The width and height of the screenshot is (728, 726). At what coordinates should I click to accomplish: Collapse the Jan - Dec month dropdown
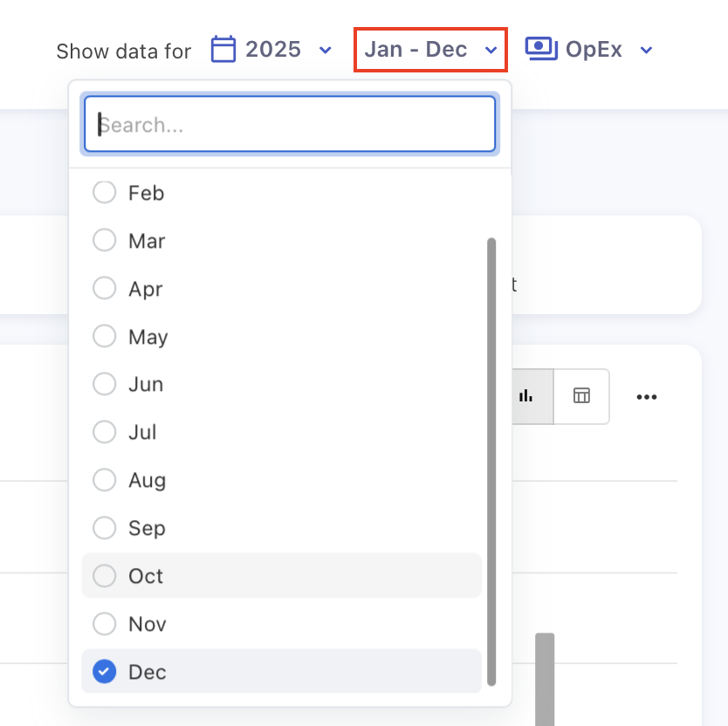[491, 51]
